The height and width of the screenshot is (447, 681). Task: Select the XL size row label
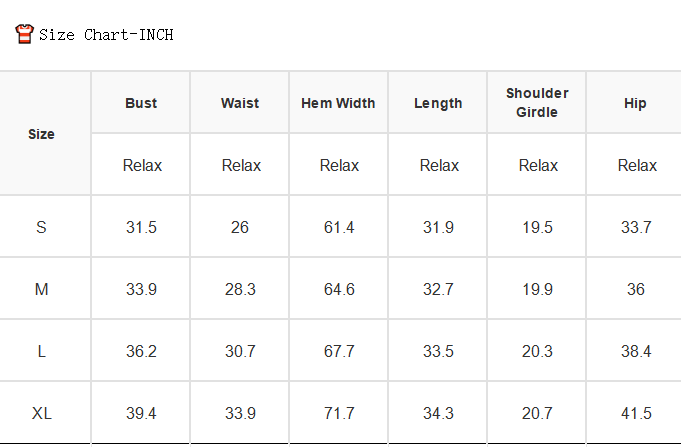(x=42, y=413)
